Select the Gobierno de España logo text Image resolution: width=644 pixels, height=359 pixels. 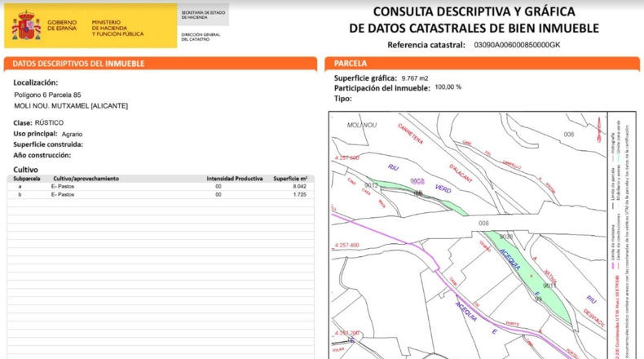pyautogui.click(x=62, y=25)
